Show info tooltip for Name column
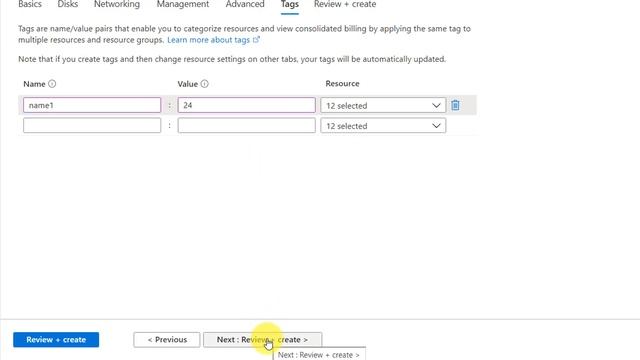The image size is (640, 360). point(52,84)
